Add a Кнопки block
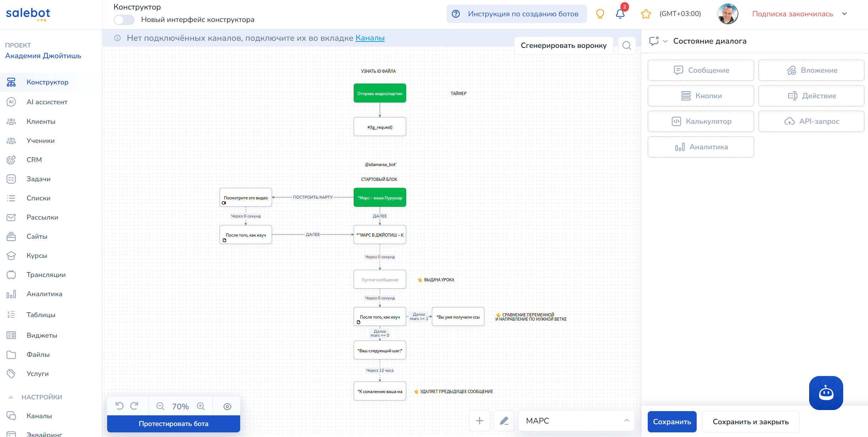868x437 pixels. pos(701,96)
